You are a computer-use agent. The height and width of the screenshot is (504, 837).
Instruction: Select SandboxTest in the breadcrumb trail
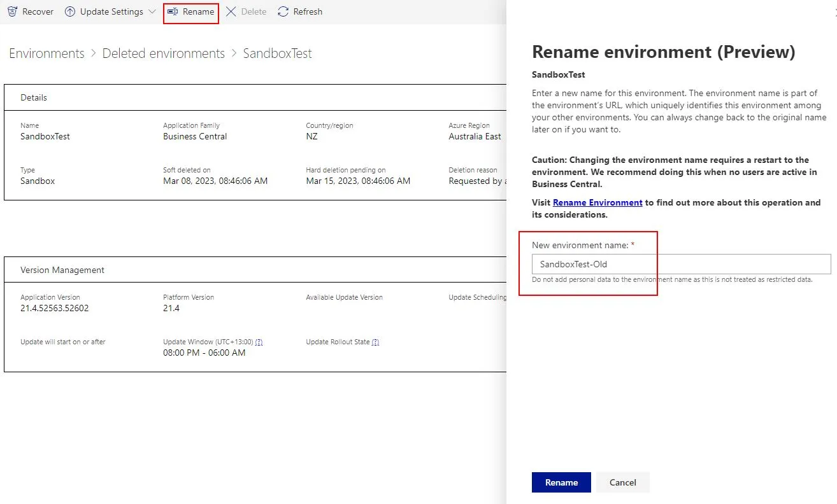click(x=278, y=53)
